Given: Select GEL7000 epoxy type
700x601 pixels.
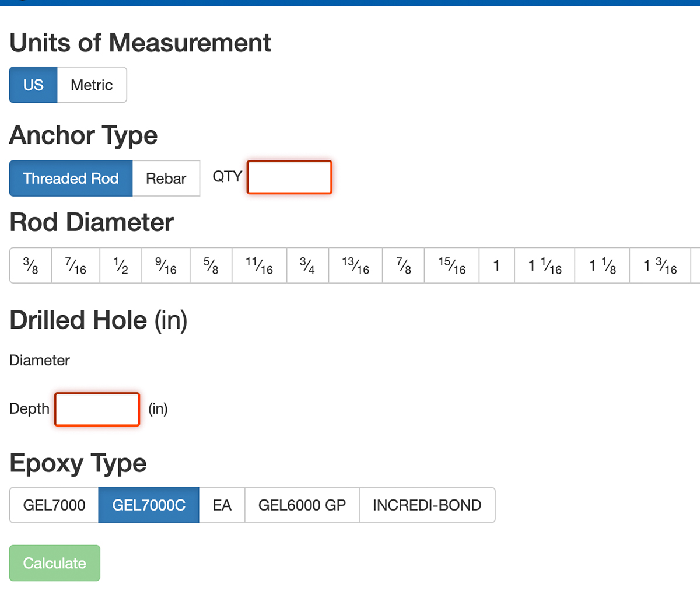Looking at the screenshot, I should pyautogui.click(x=54, y=505).
